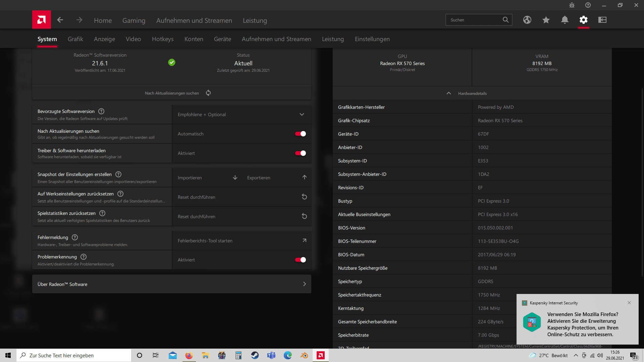Show help for Snapshot der Einstellungen erstellen
Screen dimensions: 644x362
pyautogui.click(x=118, y=174)
